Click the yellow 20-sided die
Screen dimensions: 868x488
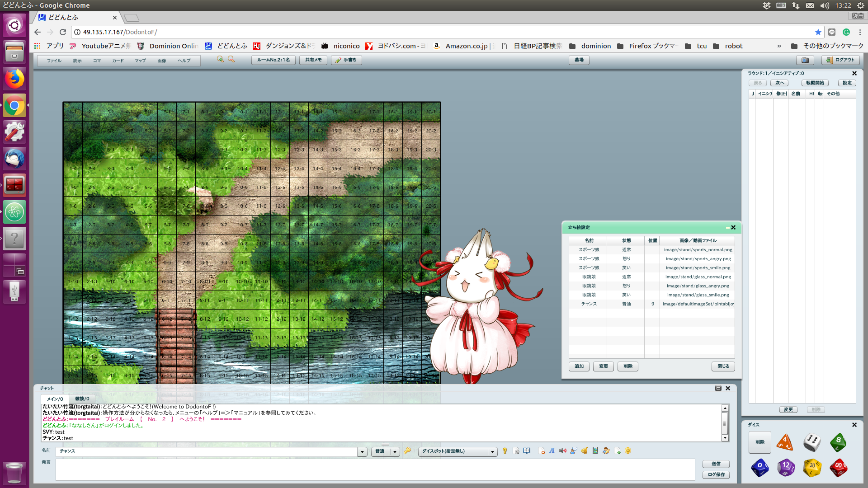coord(812,467)
